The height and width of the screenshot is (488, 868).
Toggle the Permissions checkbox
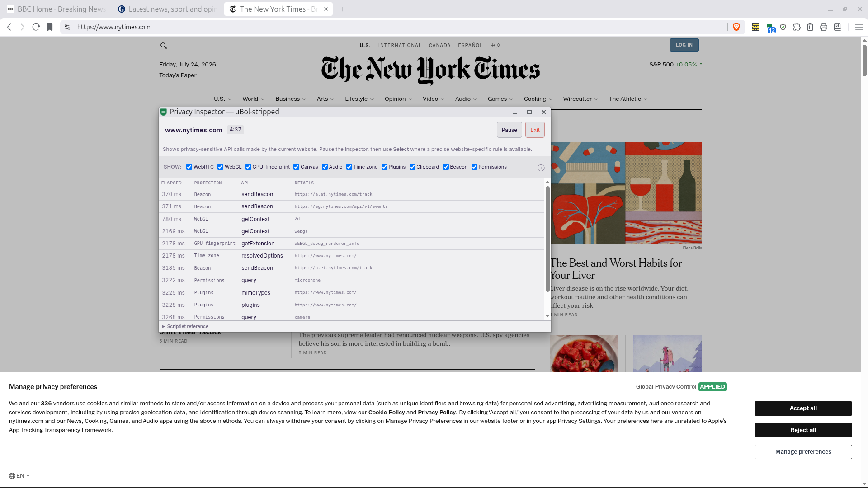click(475, 167)
